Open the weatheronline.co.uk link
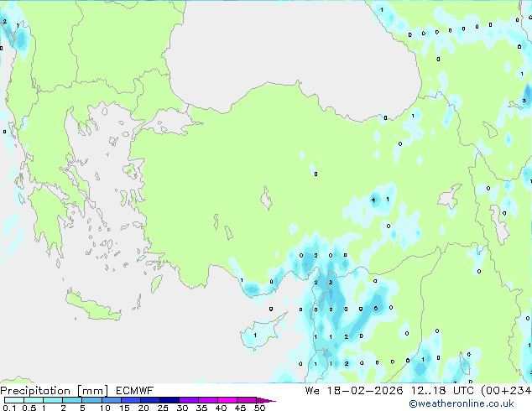The image size is (532, 411). coord(462,403)
